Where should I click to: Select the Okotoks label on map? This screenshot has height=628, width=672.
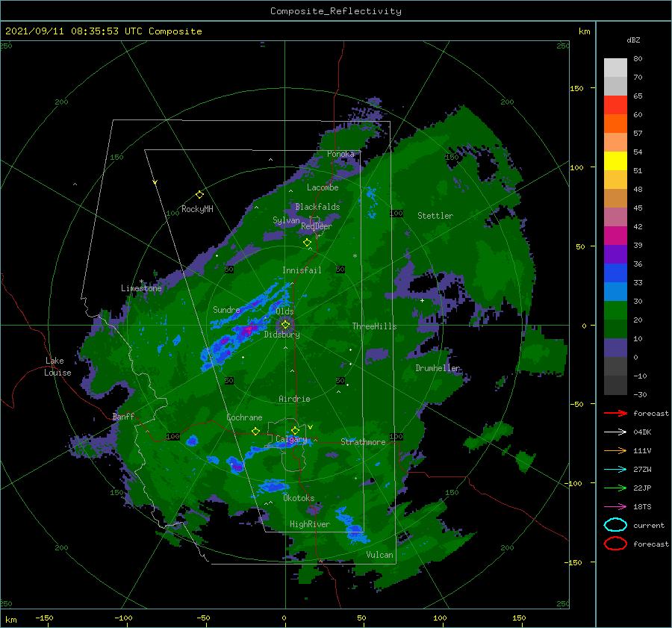(x=299, y=498)
